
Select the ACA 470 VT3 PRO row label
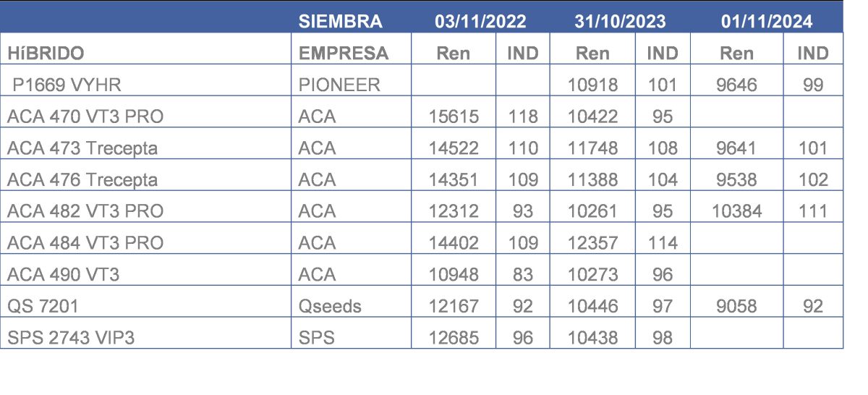point(85,116)
